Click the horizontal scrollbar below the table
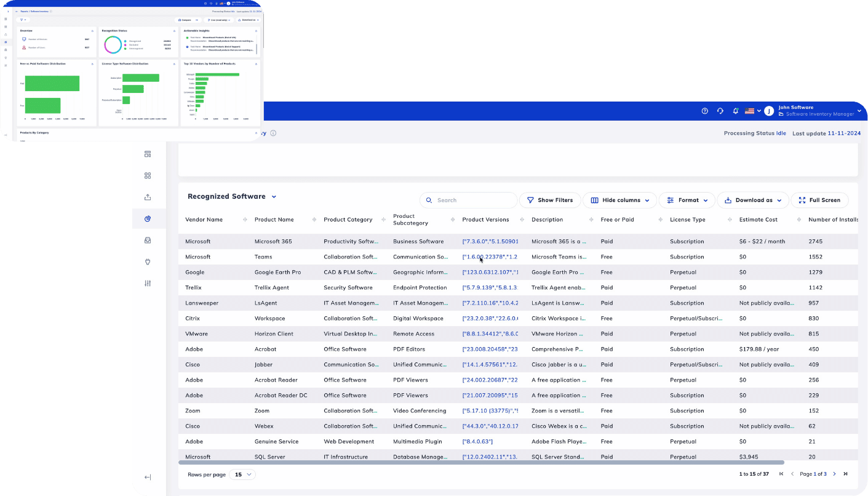The height and width of the screenshot is (496, 868). point(481,462)
